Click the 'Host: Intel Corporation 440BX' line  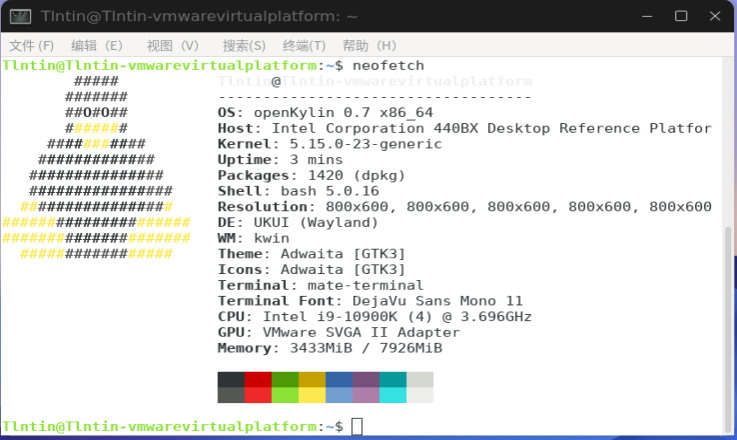tap(464, 128)
